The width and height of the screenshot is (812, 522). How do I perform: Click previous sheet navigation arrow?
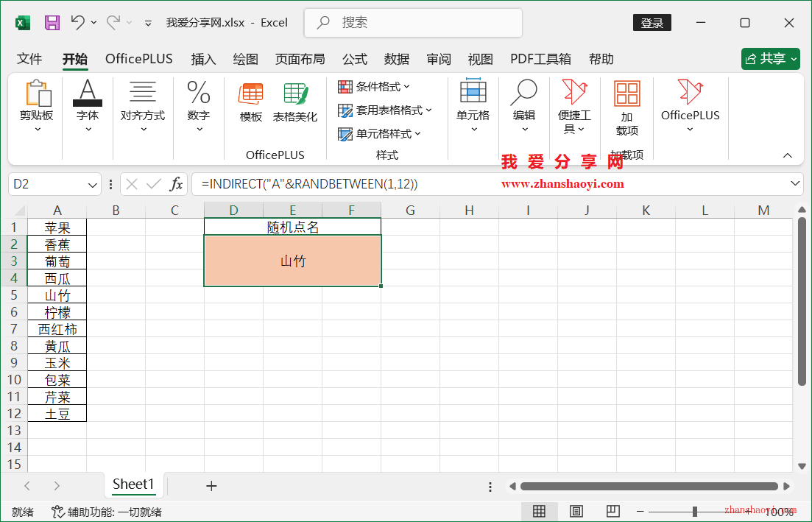pos(27,486)
